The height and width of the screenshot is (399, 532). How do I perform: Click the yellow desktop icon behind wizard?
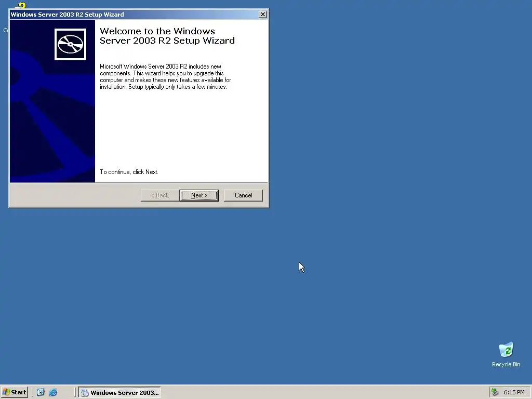[x=21, y=5]
